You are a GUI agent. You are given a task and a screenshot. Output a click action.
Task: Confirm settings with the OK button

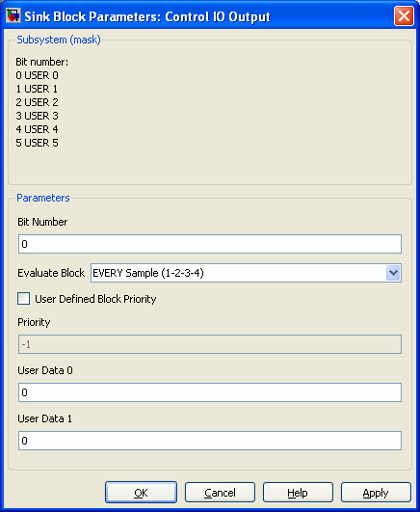[141, 492]
